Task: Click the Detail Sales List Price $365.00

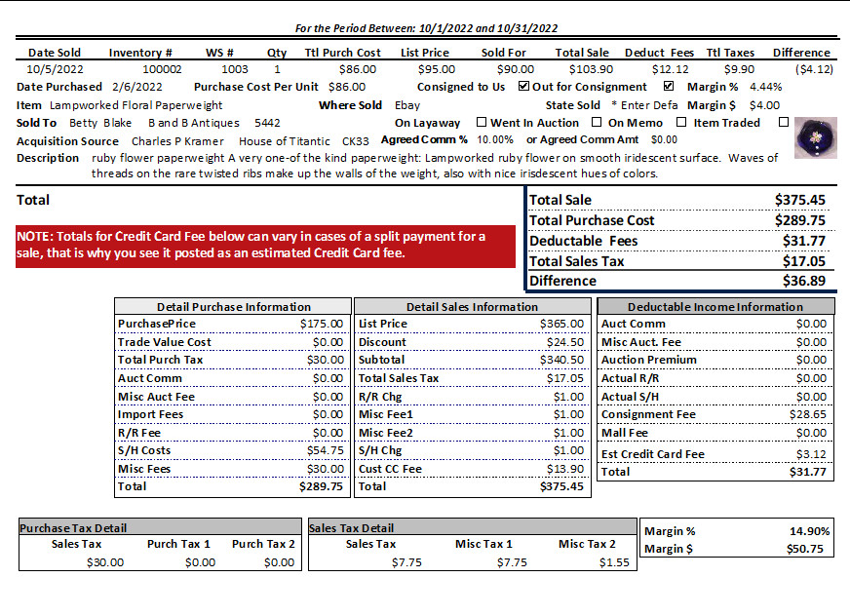Action: click(x=561, y=324)
